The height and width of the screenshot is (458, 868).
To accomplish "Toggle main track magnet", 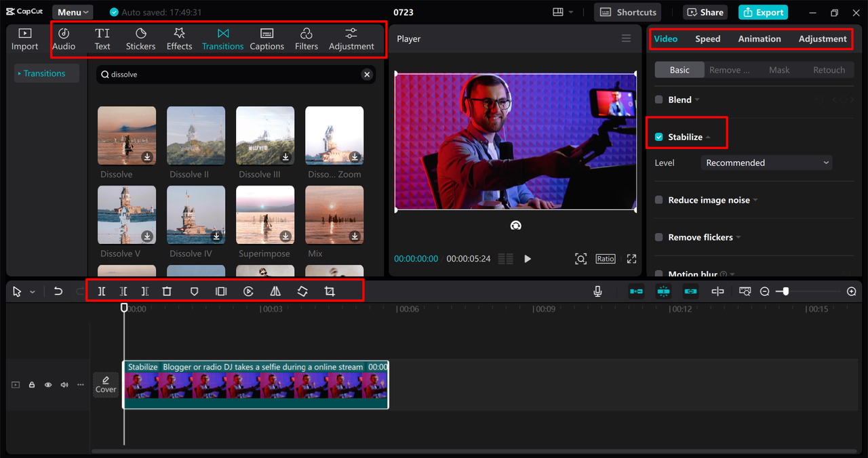I will click(636, 291).
